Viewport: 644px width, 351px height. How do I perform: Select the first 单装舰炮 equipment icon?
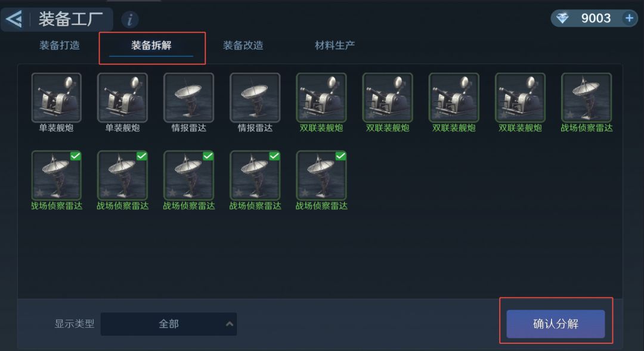(x=56, y=98)
